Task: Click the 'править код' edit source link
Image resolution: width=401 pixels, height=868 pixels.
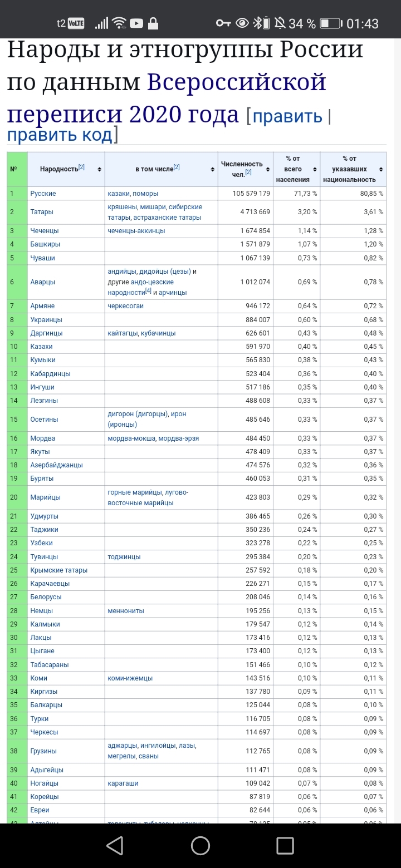Action: point(60,135)
